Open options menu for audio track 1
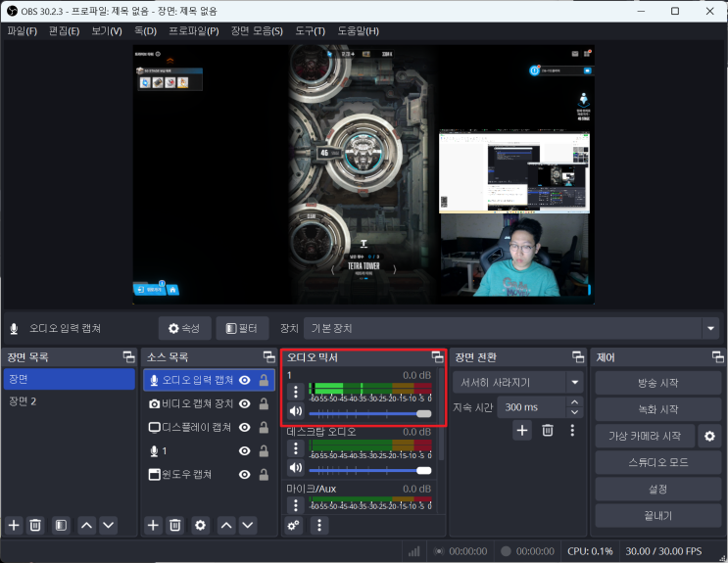This screenshot has width=728, height=563. point(295,392)
